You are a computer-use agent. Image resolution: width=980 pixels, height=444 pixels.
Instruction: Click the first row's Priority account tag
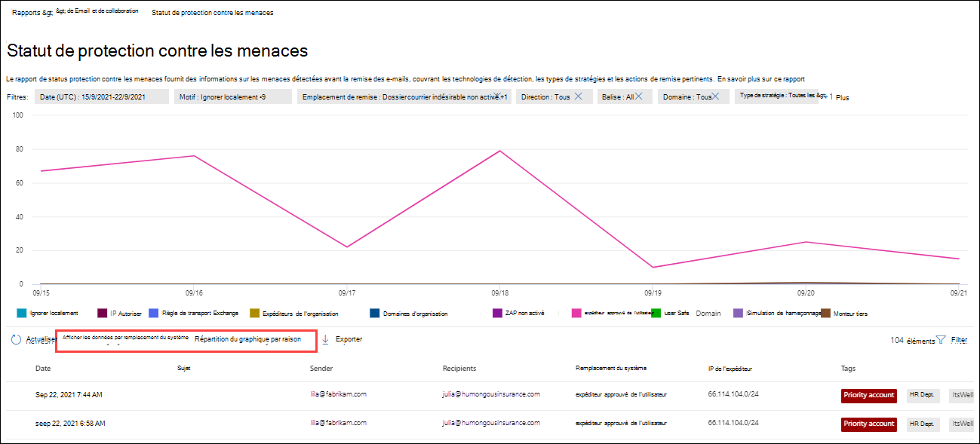click(869, 395)
